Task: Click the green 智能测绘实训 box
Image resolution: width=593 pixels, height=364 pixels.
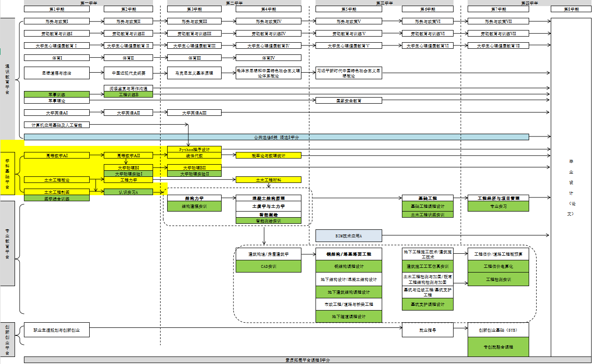Action: pos(268,220)
